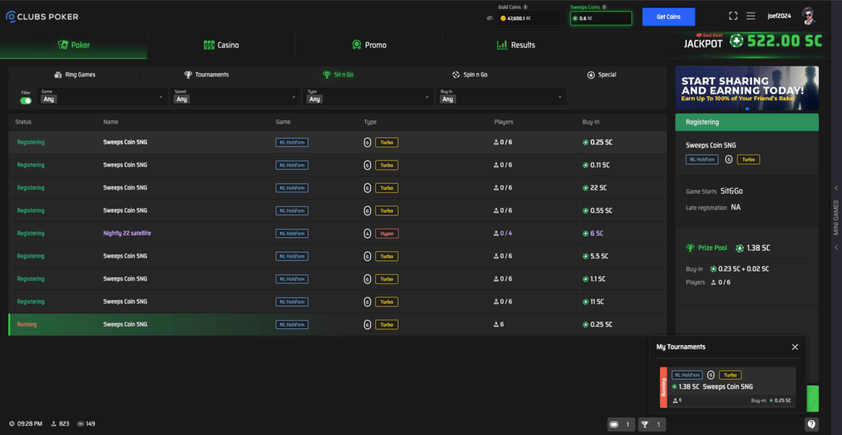
Task: Sort by the Status column header
Action: tap(23, 122)
